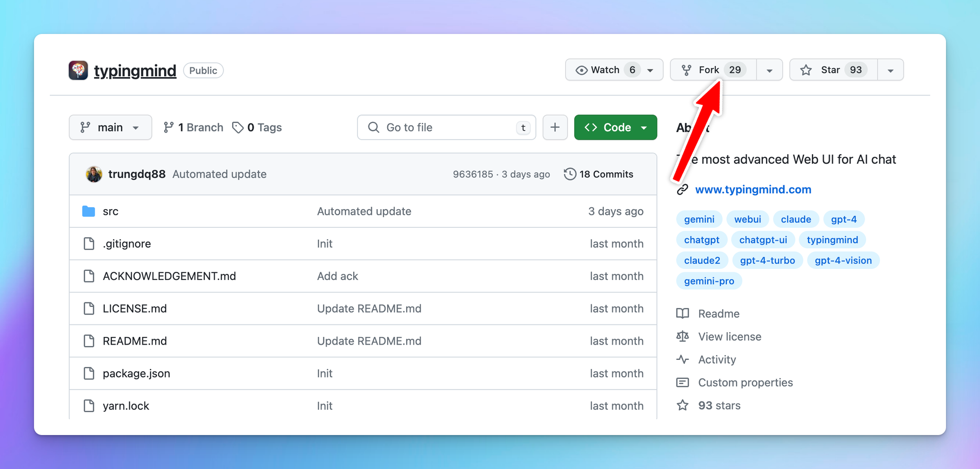Select the gpt-4-turbo topic tag
Screen dimensions: 980x469
[767, 260]
